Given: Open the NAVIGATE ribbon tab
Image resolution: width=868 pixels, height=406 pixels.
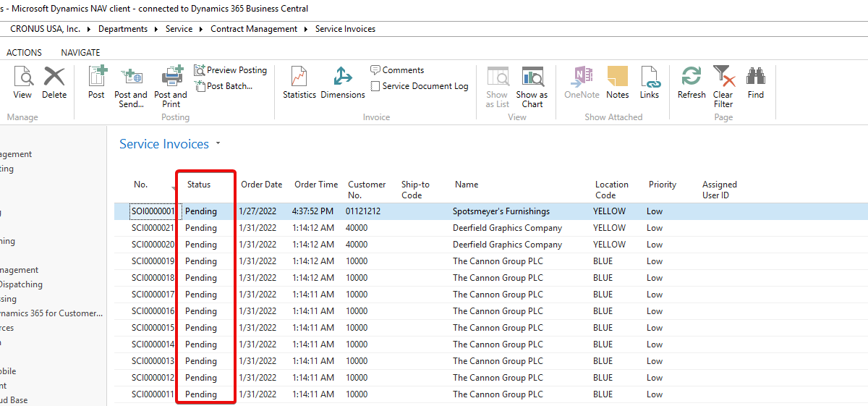Looking at the screenshot, I should (x=80, y=53).
